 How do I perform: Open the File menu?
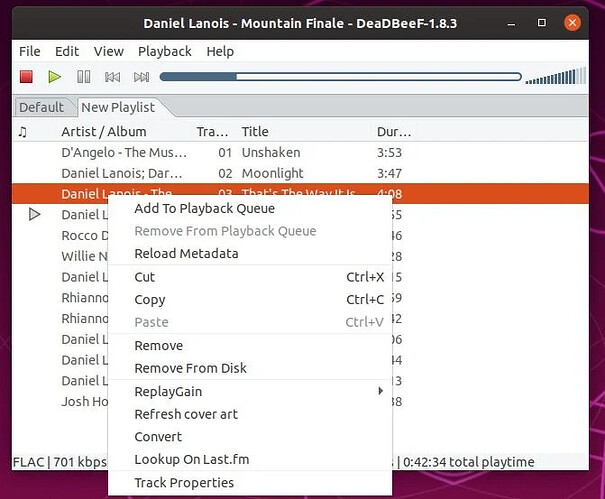pos(29,51)
